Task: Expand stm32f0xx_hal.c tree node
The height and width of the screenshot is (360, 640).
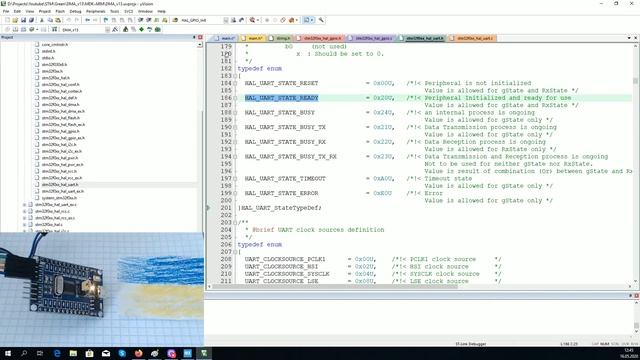Action: pos(24,224)
